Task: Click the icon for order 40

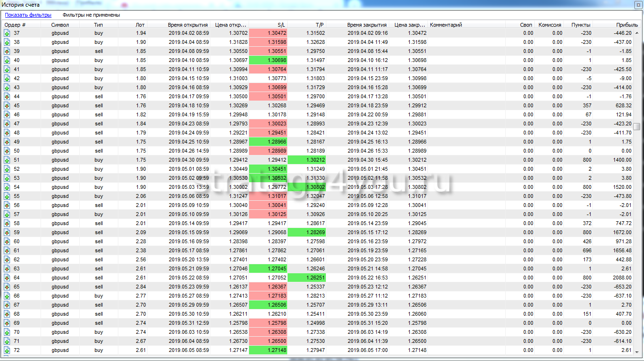Action: [x=7, y=61]
